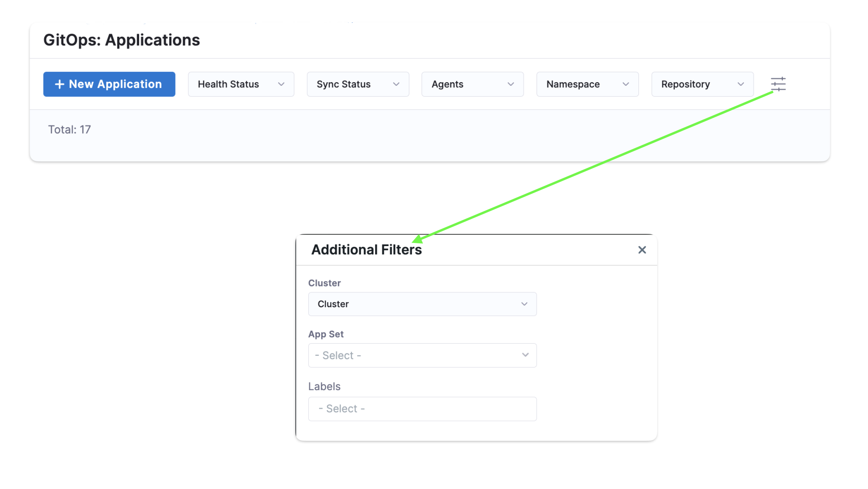Open the Health Status filter dropdown
The height and width of the screenshot is (489, 868).
click(241, 84)
